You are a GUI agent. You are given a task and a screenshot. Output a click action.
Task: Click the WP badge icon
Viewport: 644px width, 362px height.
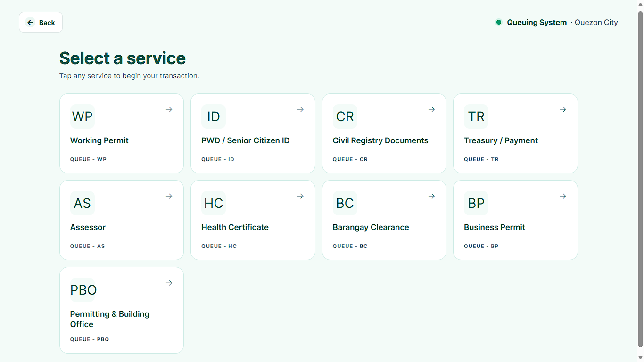[83, 116]
